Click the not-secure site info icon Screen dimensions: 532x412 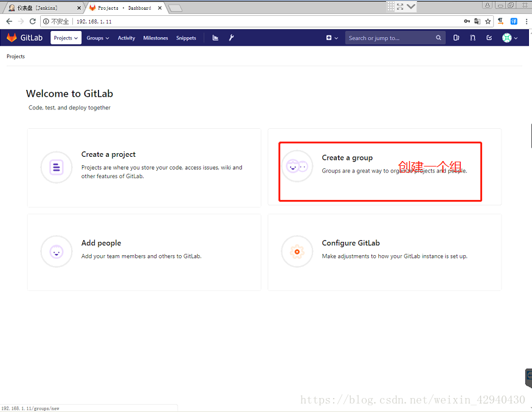[46, 21]
